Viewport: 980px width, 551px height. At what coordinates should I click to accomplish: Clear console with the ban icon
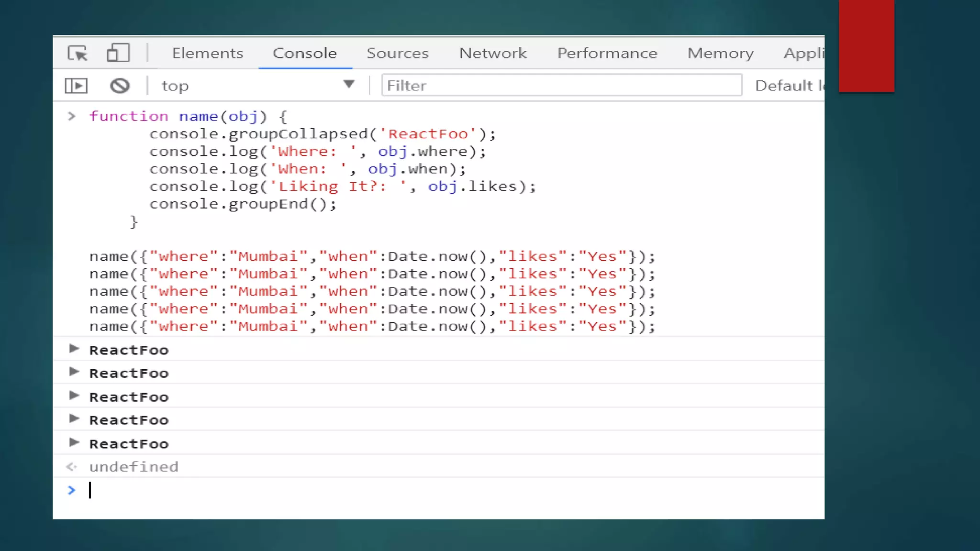[x=120, y=86]
